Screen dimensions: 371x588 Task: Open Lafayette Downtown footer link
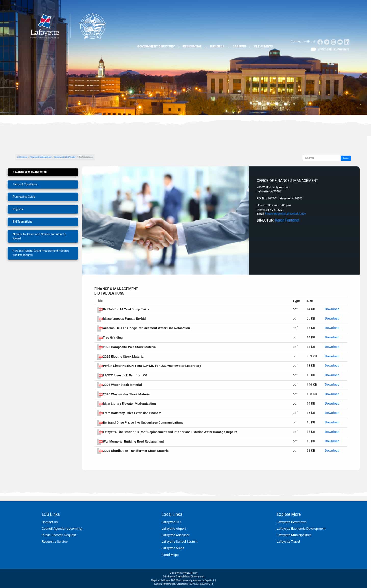(x=292, y=522)
